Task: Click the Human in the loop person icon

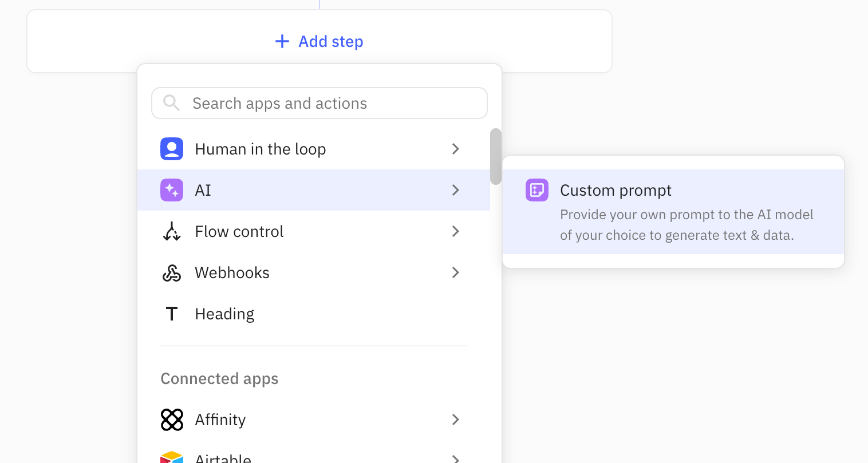Action: pos(172,149)
